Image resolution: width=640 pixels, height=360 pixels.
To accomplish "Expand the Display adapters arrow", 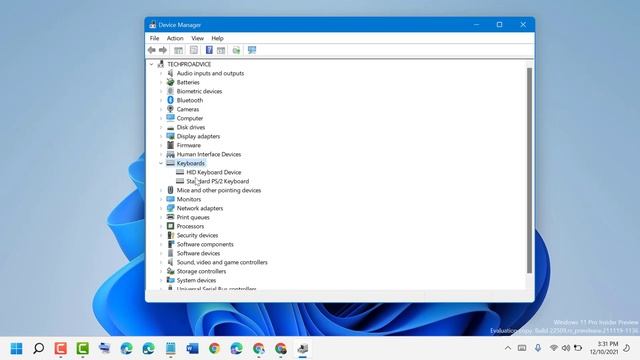I will coord(161,136).
